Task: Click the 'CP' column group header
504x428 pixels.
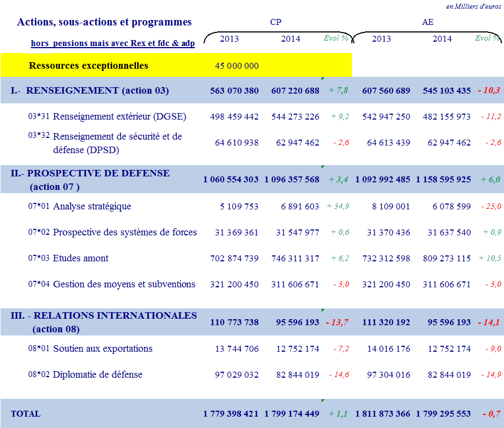Action: [x=276, y=22]
